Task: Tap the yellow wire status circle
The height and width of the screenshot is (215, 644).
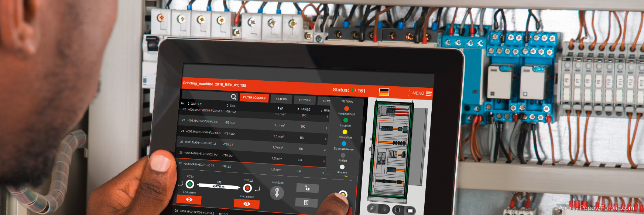Action: [343, 194]
